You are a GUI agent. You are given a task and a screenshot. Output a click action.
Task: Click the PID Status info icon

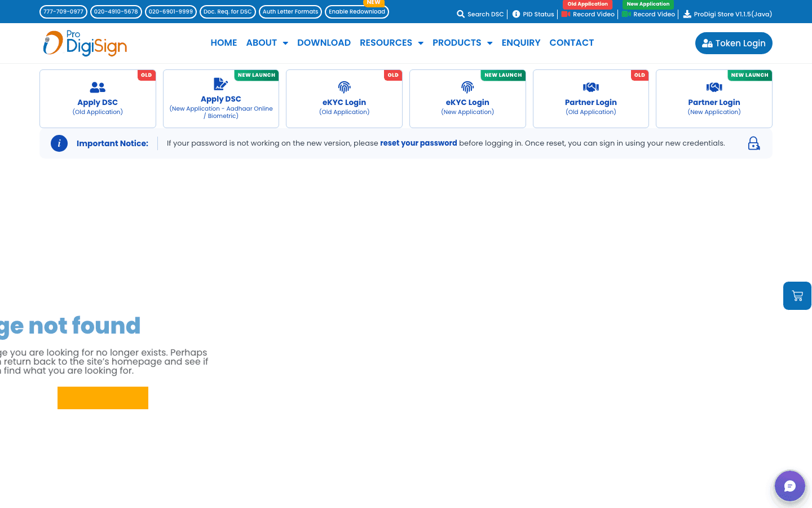click(x=516, y=14)
